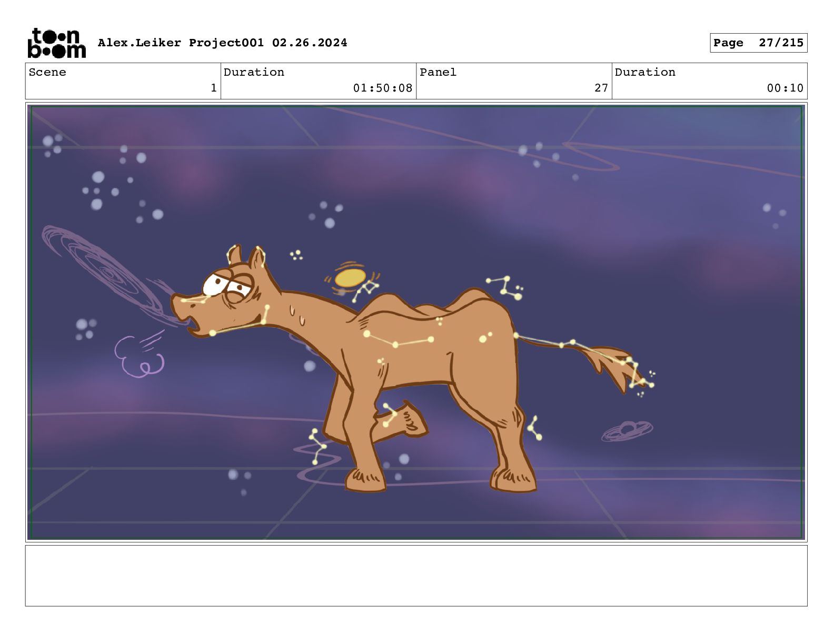Click the Page 27/215 indicator box
Viewport: 834px width, 644px height.
click(x=758, y=43)
